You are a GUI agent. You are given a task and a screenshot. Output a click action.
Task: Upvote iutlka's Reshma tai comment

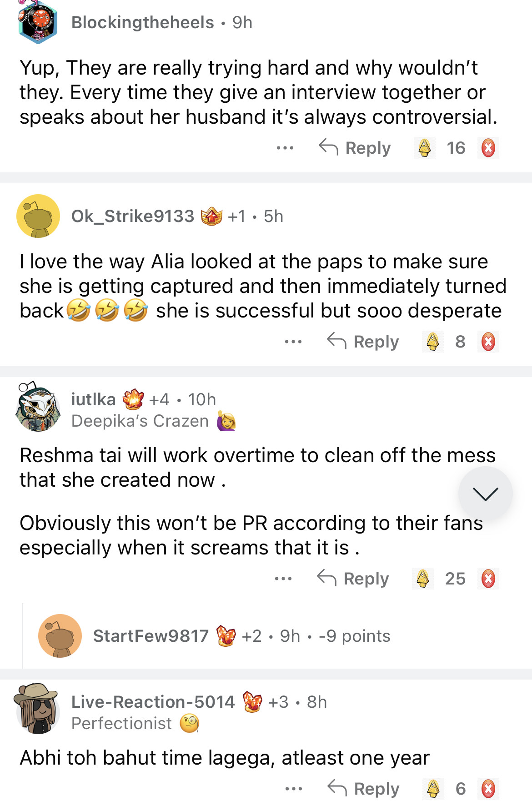point(423,579)
